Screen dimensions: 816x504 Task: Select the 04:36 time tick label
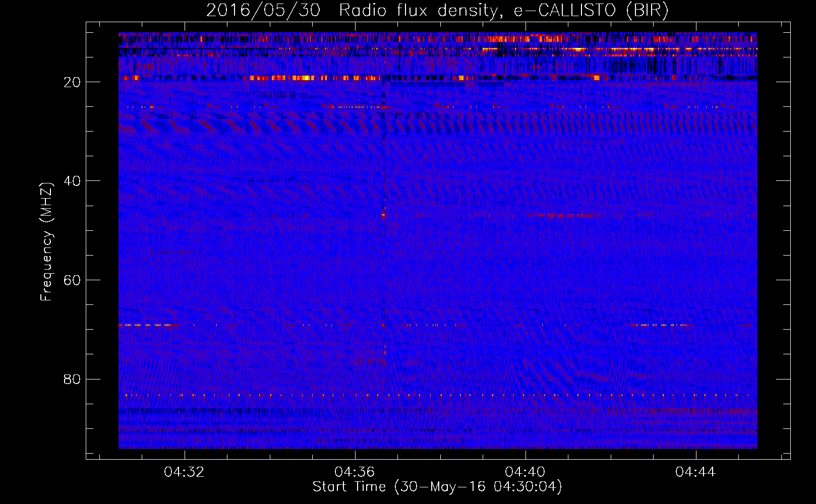355,472
